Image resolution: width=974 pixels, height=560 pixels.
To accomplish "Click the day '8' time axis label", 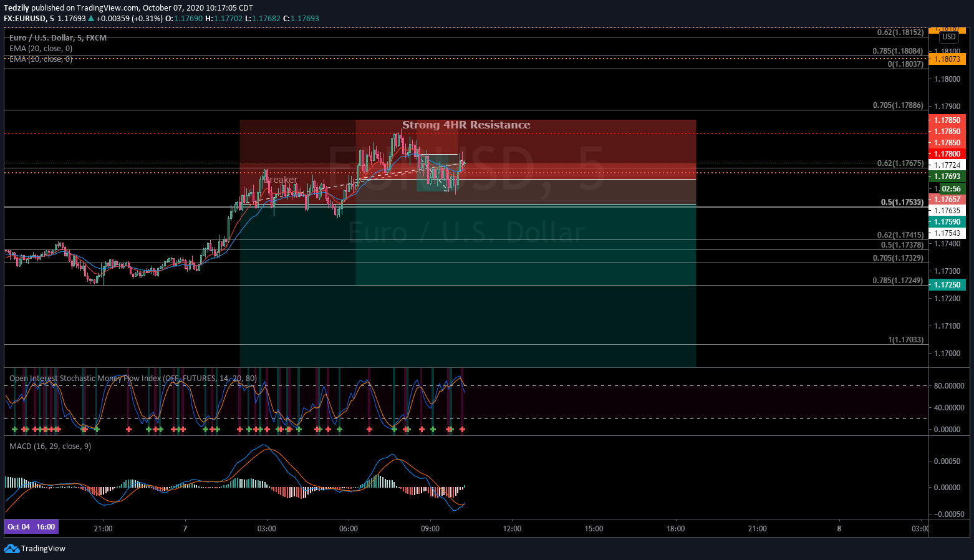I will click(839, 529).
